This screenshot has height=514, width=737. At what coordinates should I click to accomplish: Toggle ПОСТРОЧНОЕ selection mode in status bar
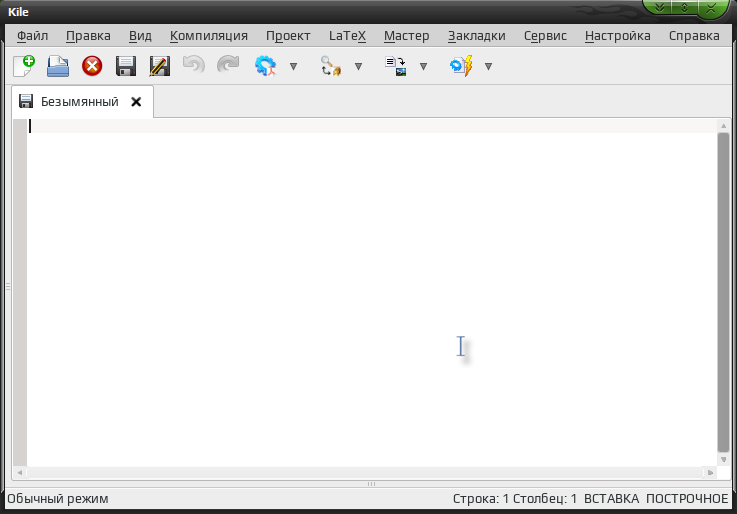pos(687,498)
